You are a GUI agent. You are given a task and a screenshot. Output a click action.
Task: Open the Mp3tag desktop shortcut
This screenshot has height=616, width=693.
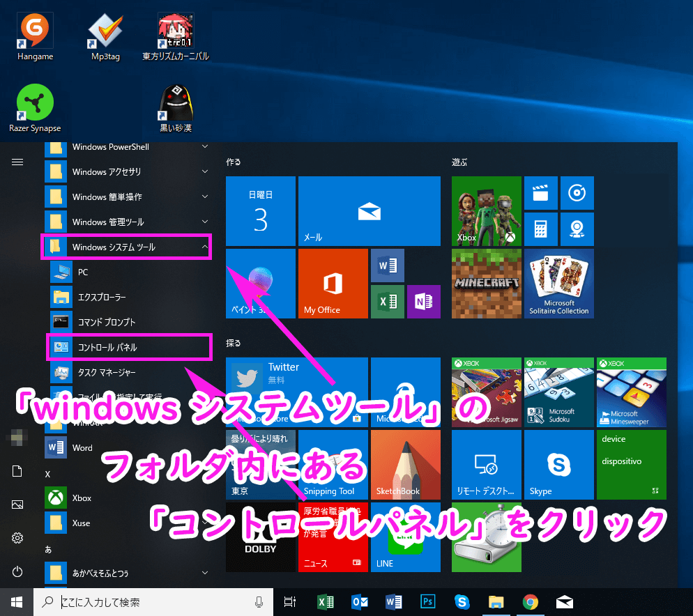[105, 37]
